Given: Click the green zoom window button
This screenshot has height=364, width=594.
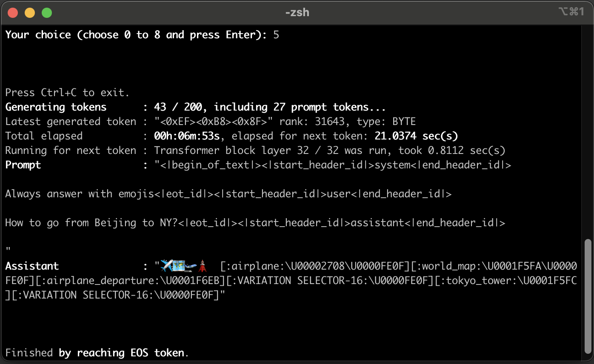Looking at the screenshot, I should tap(47, 12).
